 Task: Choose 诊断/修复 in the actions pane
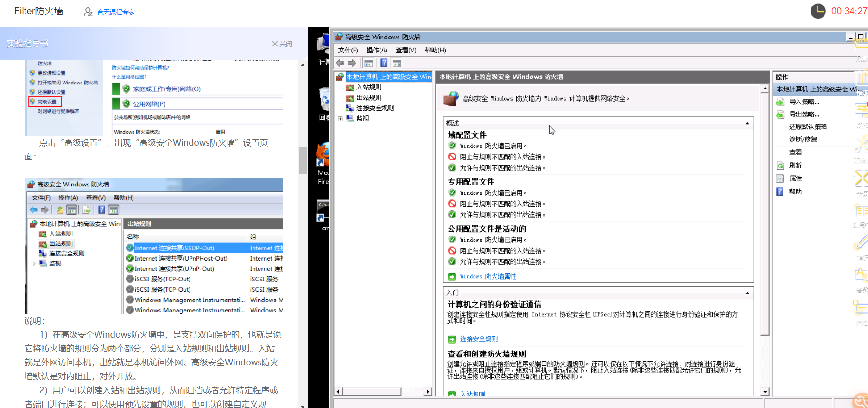(x=803, y=140)
